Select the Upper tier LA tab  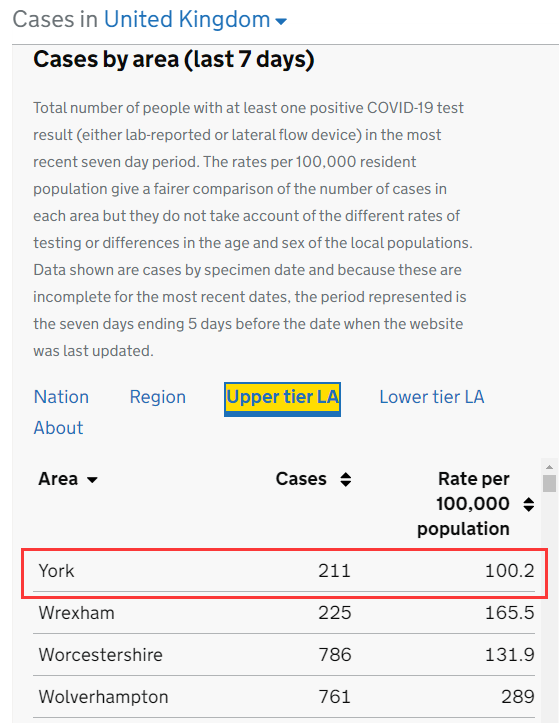point(282,399)
